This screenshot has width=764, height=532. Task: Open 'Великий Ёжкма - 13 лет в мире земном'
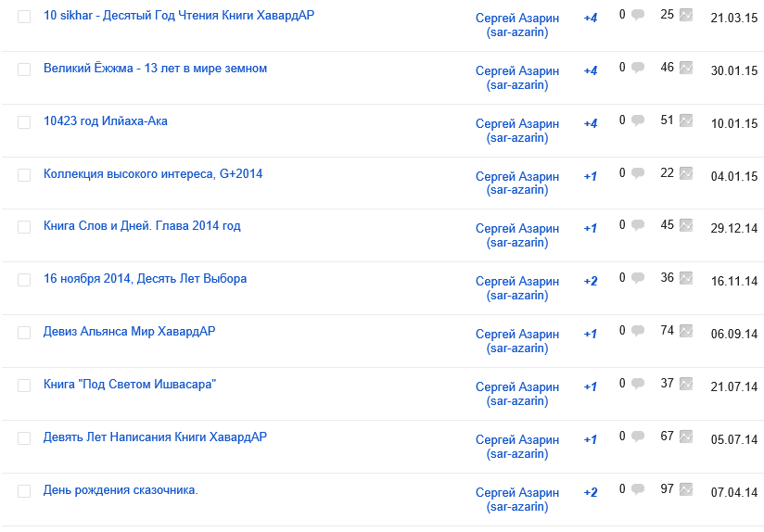click(155, 69)
